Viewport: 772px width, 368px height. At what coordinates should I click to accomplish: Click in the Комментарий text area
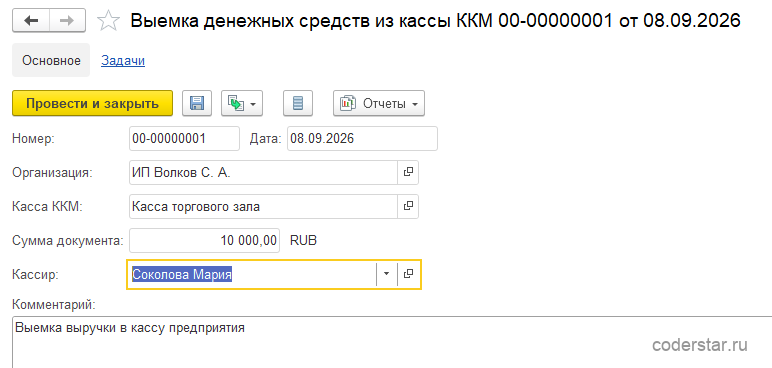tap(391, 342)
